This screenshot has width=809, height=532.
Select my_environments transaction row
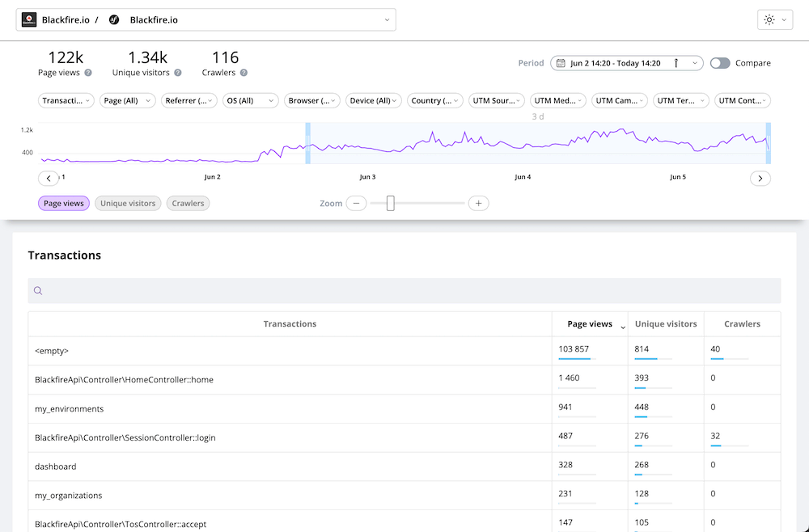404,409
